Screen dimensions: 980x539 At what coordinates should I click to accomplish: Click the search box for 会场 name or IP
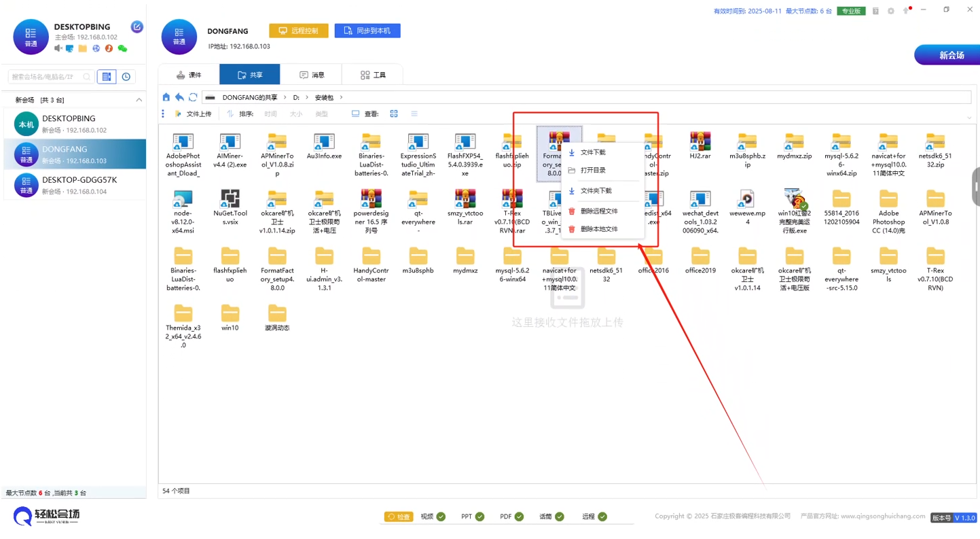(51, 77)
